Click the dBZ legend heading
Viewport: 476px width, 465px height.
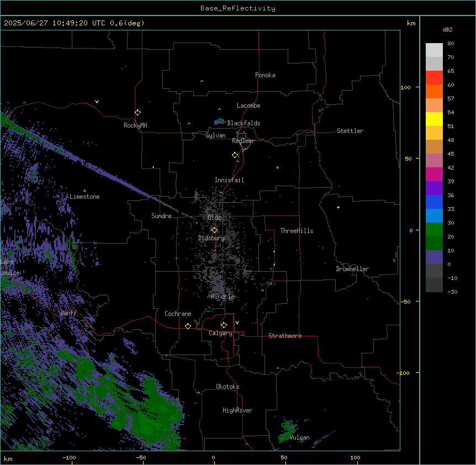(447, 29)
